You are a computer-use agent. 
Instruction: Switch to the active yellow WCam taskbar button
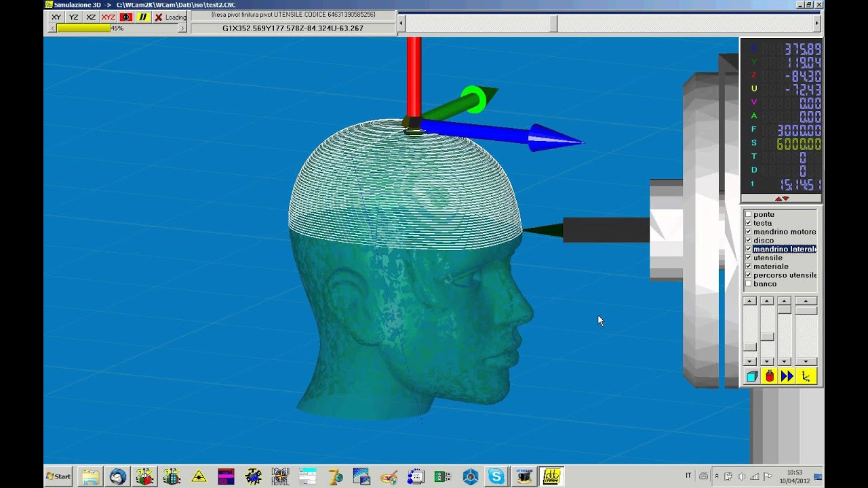(x=551, y=476)
